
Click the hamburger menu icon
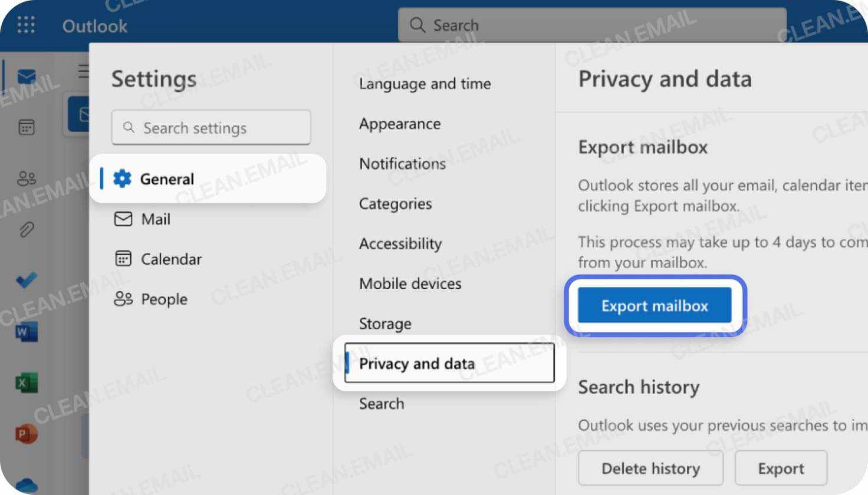[84, 71]
